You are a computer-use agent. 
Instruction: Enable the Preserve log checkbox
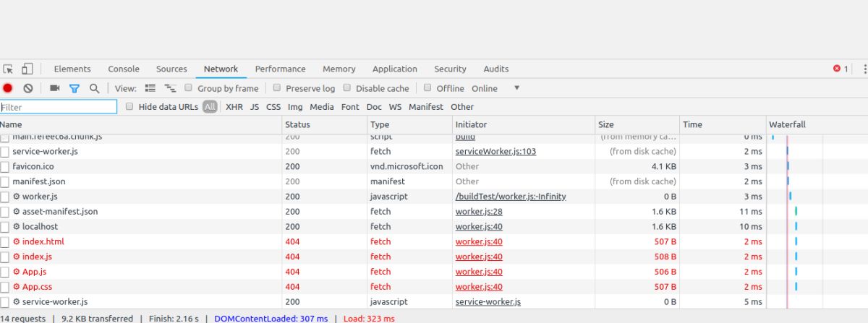click(x=276, y=88)
